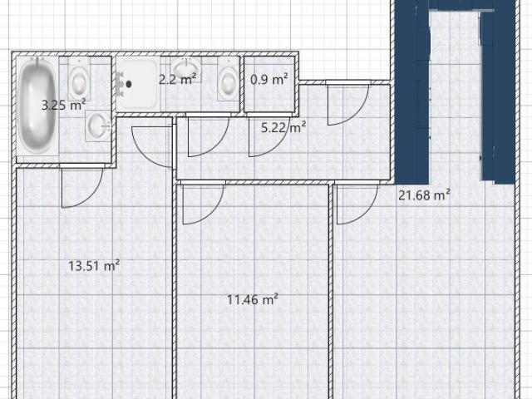Click the 2.2 m² area label
Screen dimensions: 532x399
pyautogui.click(x=177, y=80)
